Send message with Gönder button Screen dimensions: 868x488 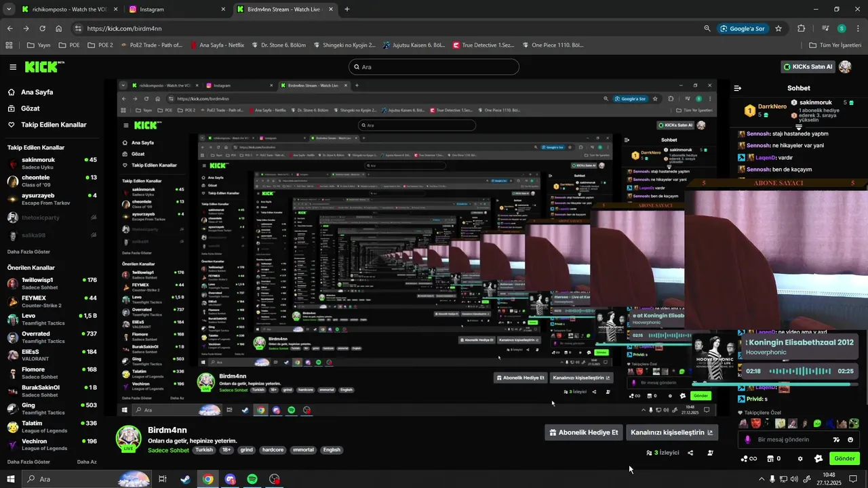844,459
